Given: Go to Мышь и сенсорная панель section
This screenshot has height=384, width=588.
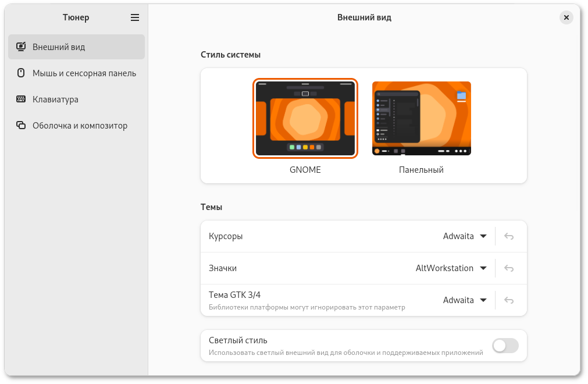Looking at the screenshot, I should (x=84, y=73).
